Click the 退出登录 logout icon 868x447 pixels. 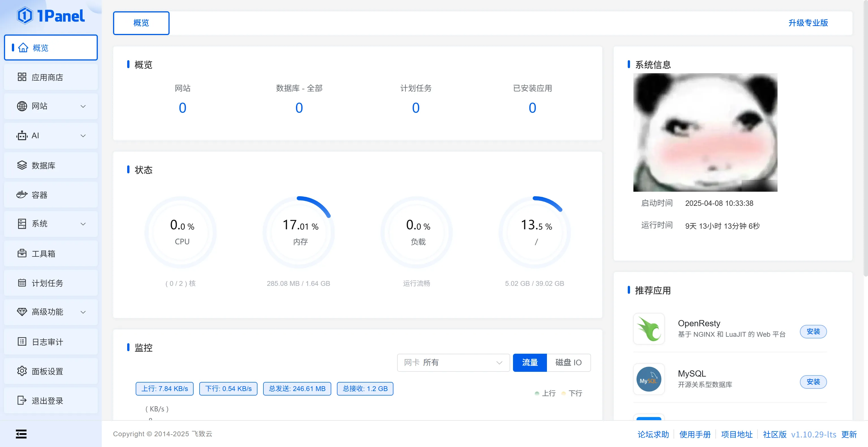point(22,400)
